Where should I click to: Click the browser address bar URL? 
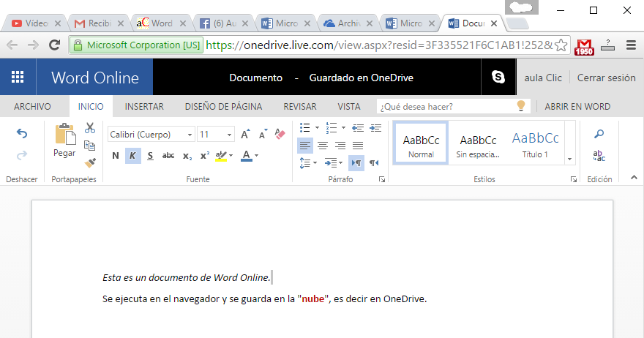click(x=378, y=45)
